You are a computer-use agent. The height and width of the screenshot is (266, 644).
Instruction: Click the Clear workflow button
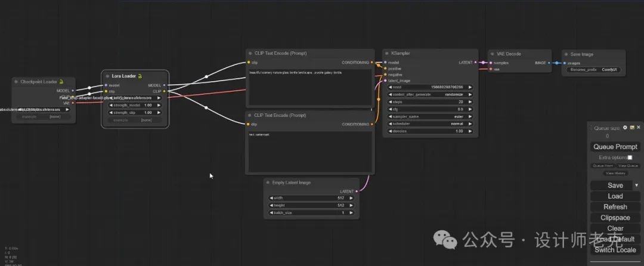(x=615, y=228)
